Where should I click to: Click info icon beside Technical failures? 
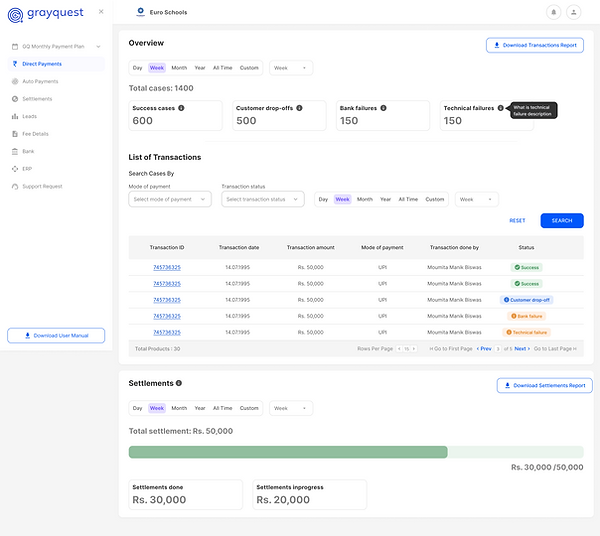tap(501, 108)
